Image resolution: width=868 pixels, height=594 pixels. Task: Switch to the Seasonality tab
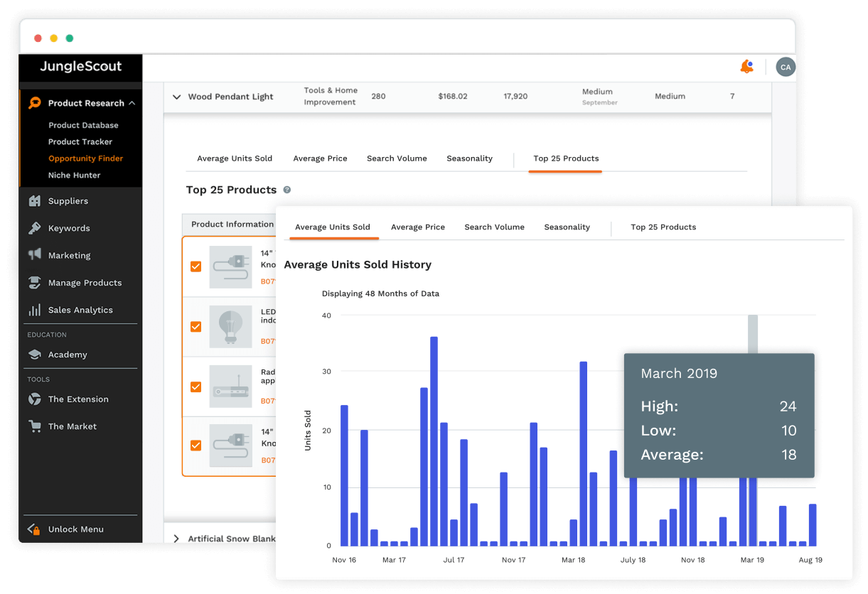tap(567, 227)
